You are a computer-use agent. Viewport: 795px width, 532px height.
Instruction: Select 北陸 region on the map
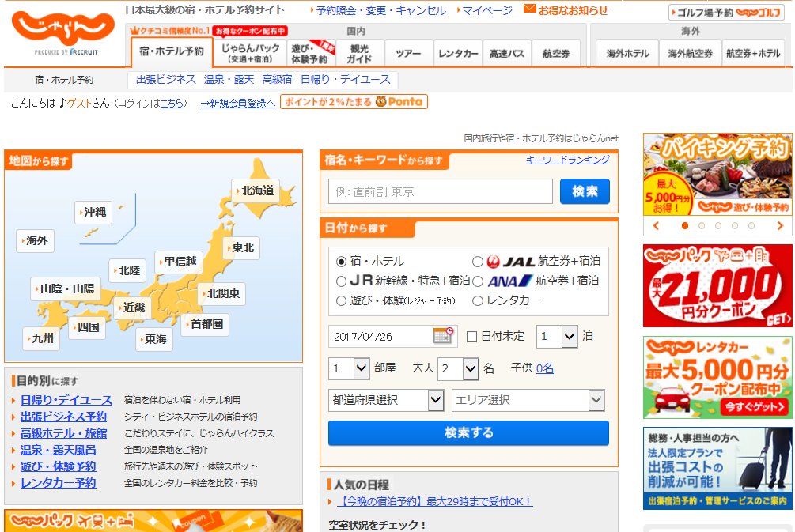(x=127, y=270)
